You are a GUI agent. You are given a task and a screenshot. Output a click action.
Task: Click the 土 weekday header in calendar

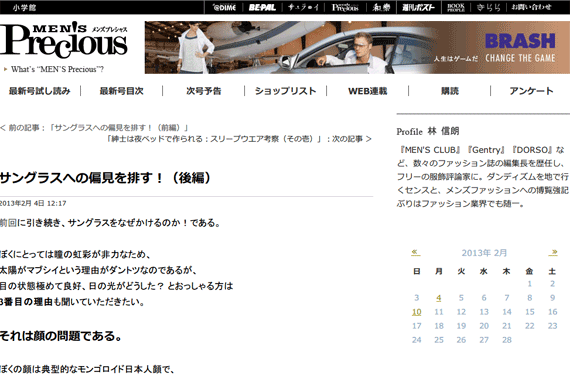552,271
